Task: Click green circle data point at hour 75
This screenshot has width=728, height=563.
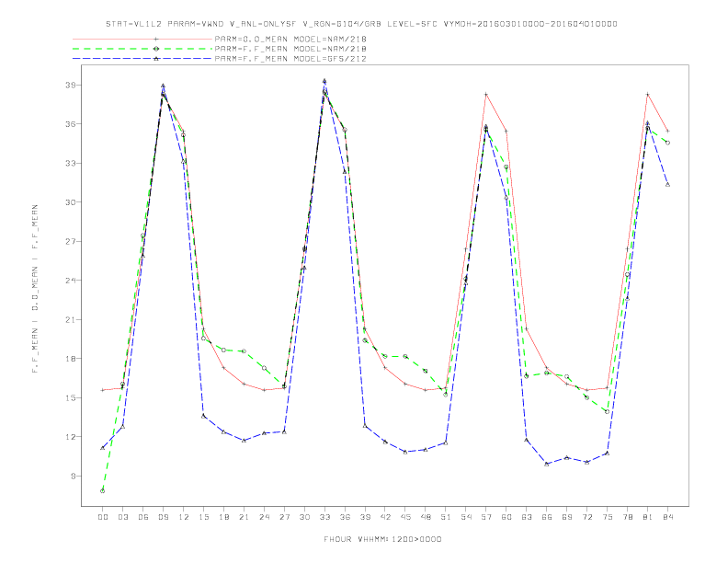Action: point(608,411)
